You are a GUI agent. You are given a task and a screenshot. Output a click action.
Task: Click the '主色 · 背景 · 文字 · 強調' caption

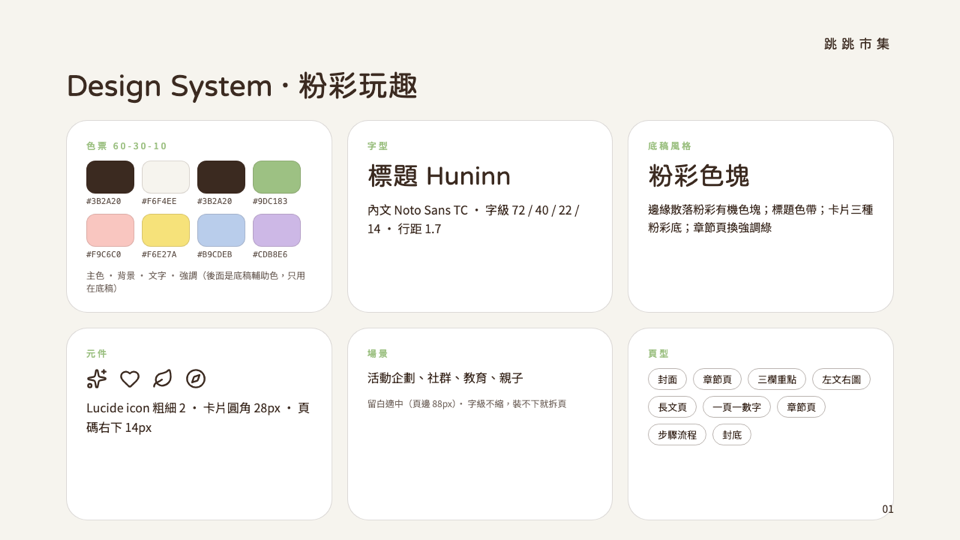click(196, 282)
